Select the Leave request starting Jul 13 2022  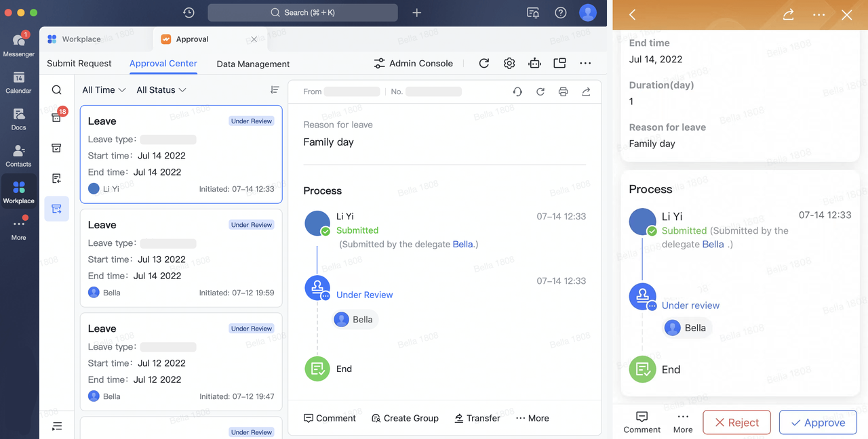click(181, 259)
